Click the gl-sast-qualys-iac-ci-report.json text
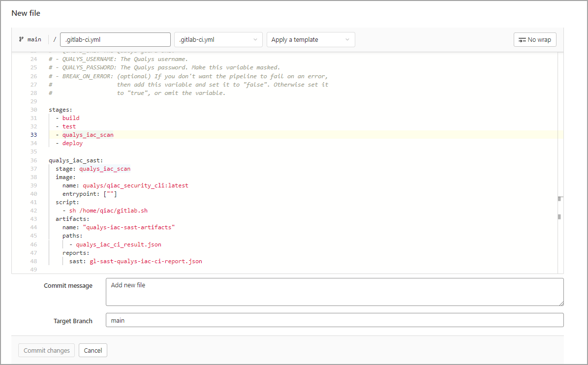 (146, 261)
